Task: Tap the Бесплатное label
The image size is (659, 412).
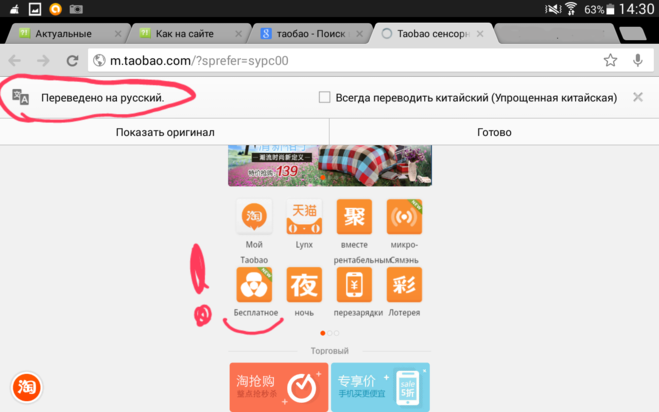Action: tap(256, 313)
